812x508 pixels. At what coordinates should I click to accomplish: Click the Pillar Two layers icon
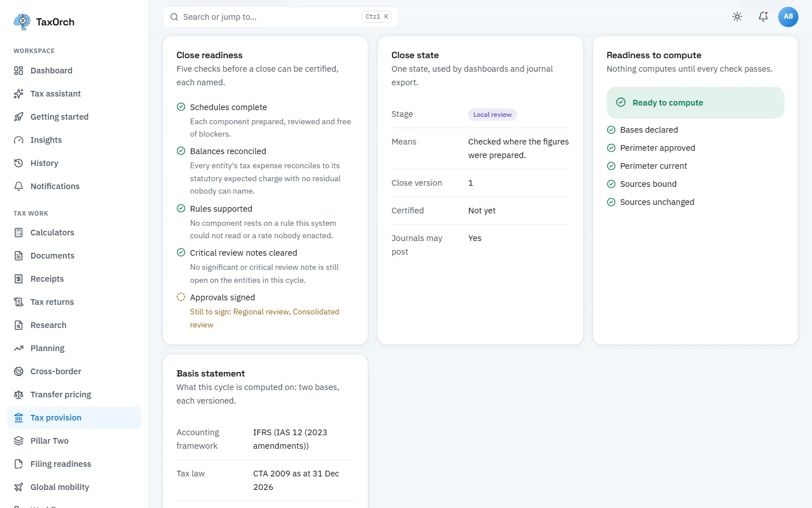tap(19, 441)
